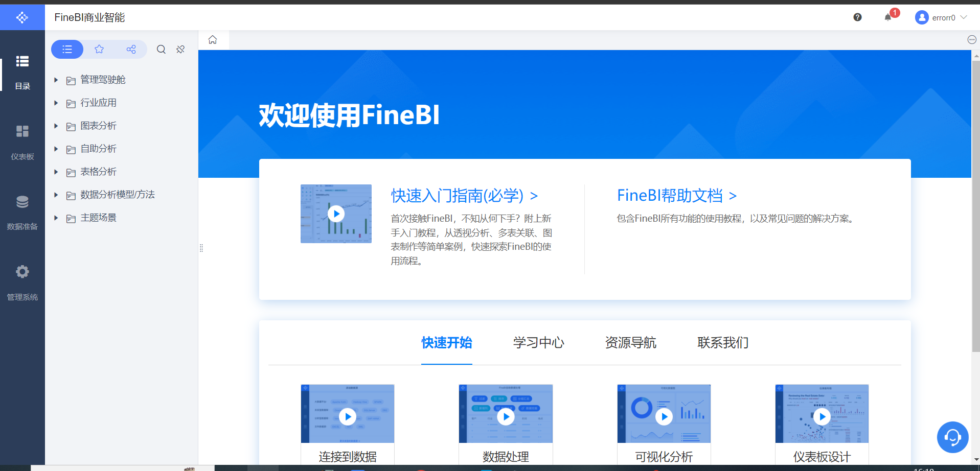Search the directory with magnifier icon
This screenshot has width=980, height=471.
pos(161,49)
